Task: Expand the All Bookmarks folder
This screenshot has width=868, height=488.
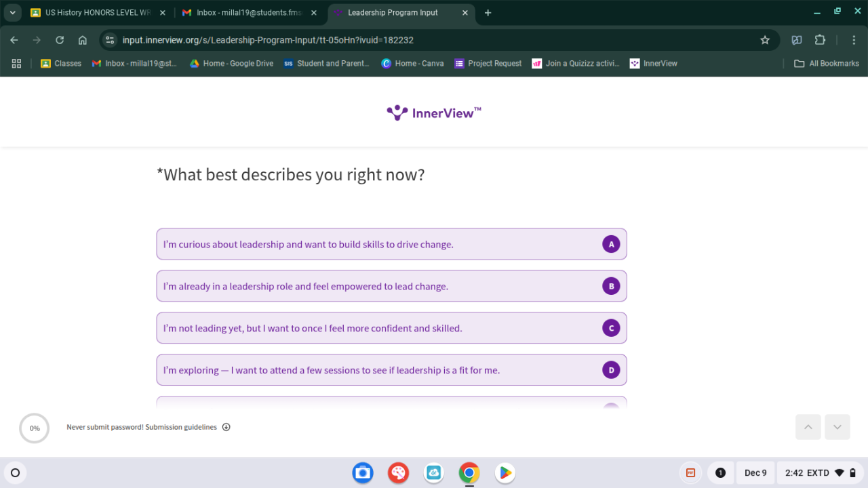Action: (x=826, y=63)
